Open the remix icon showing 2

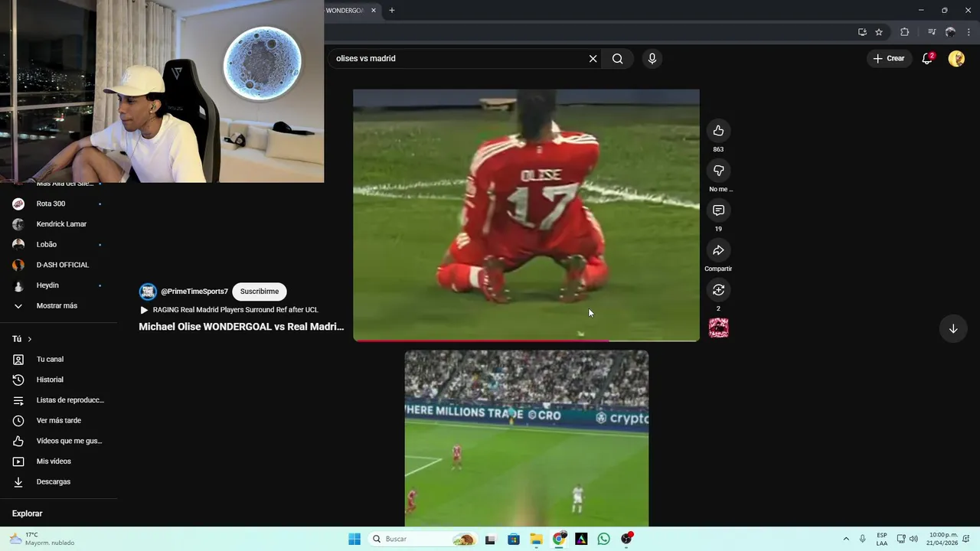pos(718,290)
